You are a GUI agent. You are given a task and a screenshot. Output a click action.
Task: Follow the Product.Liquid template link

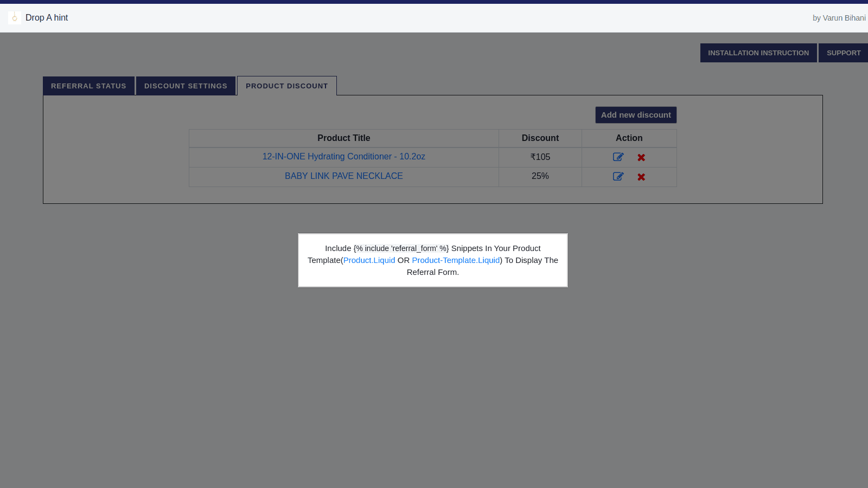pos(369,260)
